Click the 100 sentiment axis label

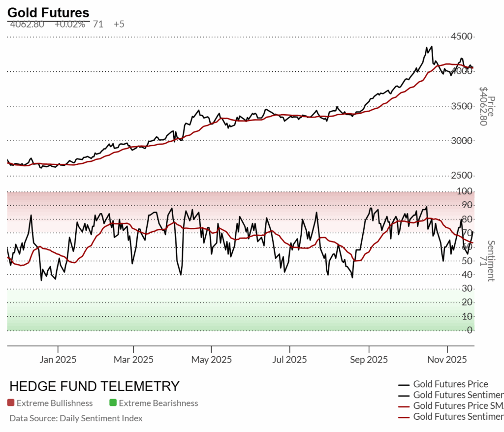pos(466,191)
